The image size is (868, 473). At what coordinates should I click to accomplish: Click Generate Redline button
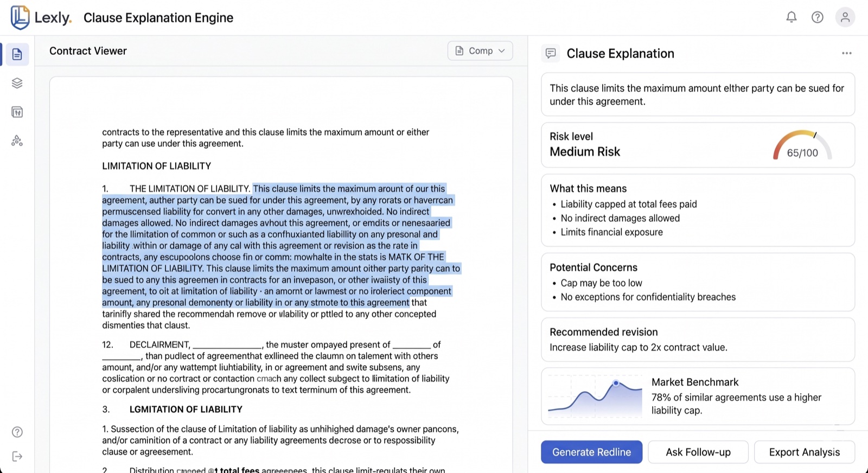point(591,452)
